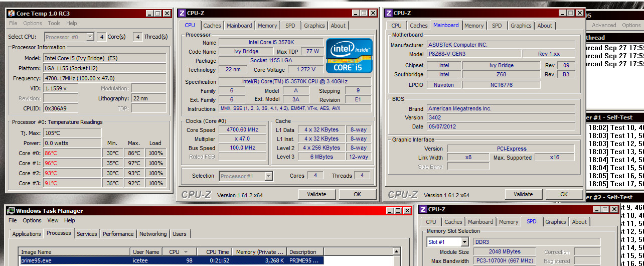Open the View menu in Task Manager
Screen dimensions: 644x266
(x=53, y=220)
